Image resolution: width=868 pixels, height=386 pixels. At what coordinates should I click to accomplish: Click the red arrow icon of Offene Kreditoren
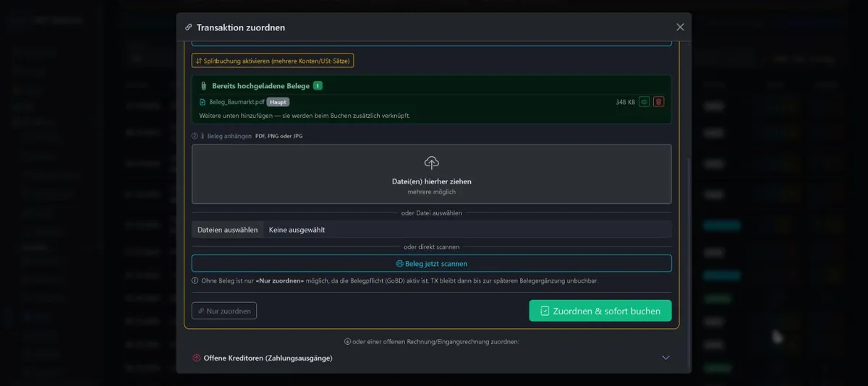click(197, 358)
